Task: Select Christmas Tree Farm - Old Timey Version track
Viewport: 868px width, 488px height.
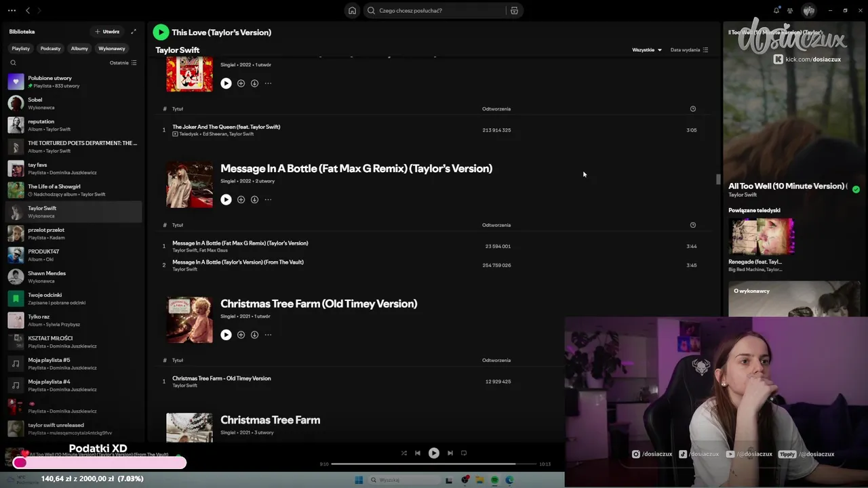Action: point(221,378)
